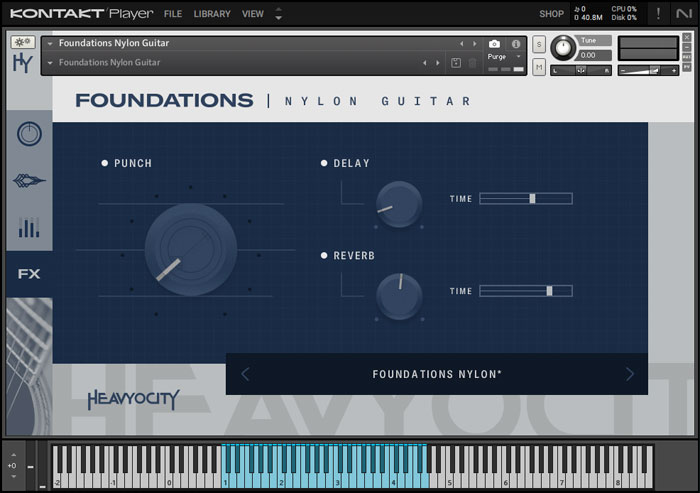Open the main knob page icon
Screen dimensions: 700x493
[x=29, y=134]
